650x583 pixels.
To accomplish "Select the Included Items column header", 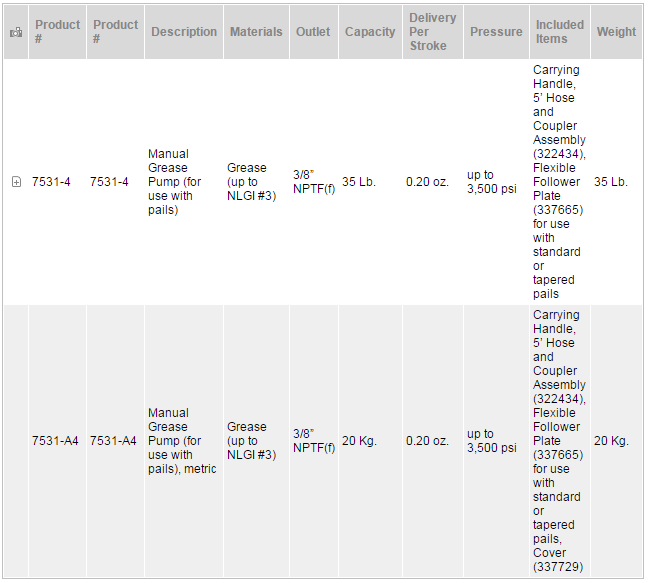I will [x=559, y=32].
